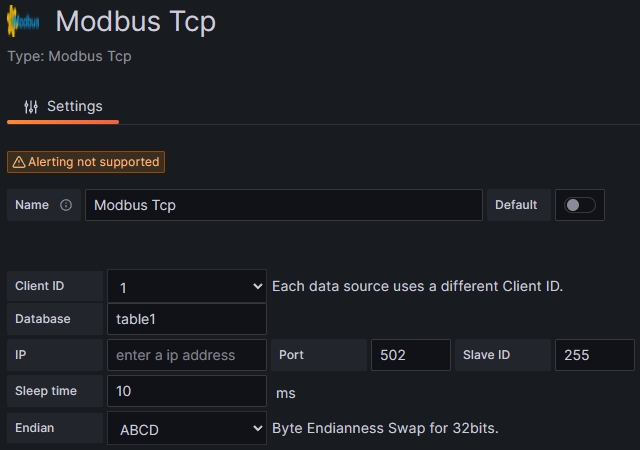Image resolution: width=640 pixels, height=450 pixels.
Task: Click the Type: Modbus Tcp subtitle
Action: (x=69, y=56)
